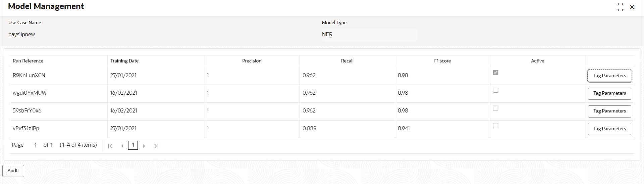Close the Model Management dialog

click(x=632, y=7)
